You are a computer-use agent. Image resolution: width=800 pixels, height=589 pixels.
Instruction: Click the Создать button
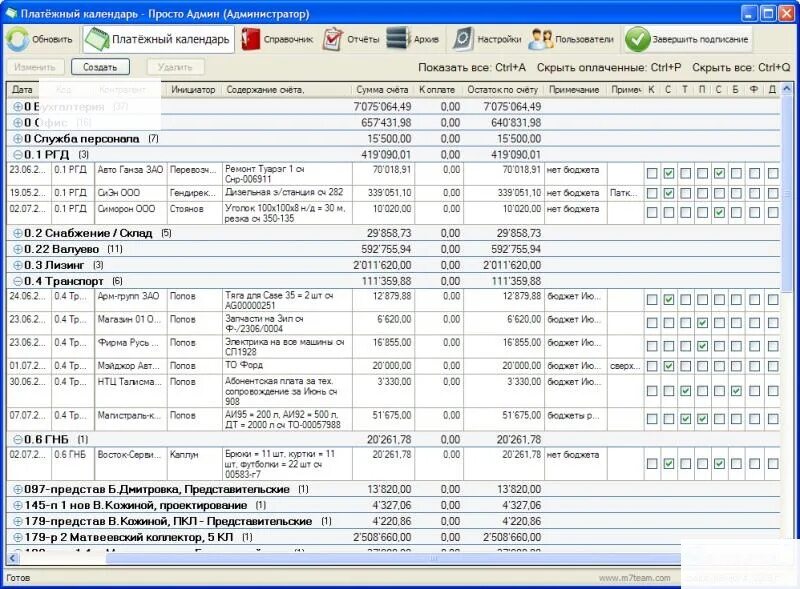coord(100,67)
